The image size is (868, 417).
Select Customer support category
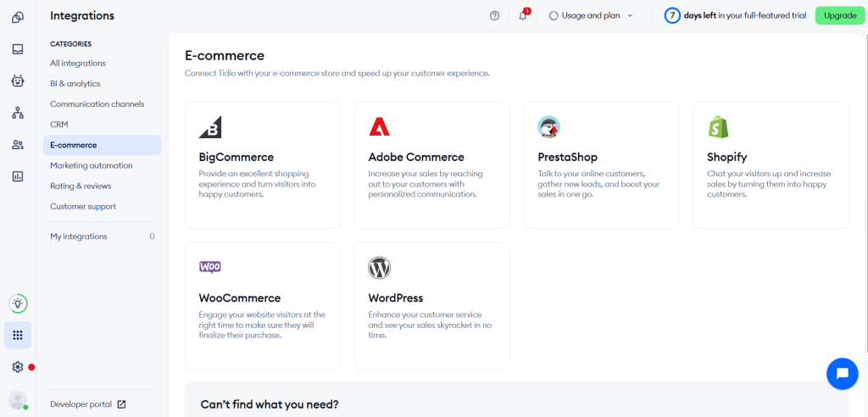coord(102,207)
